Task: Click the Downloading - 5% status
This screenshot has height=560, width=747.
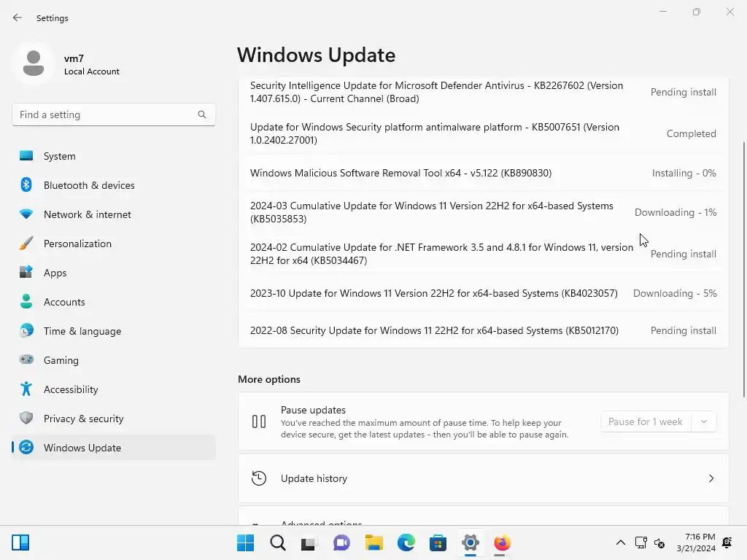Action: (x=675, y=293)
